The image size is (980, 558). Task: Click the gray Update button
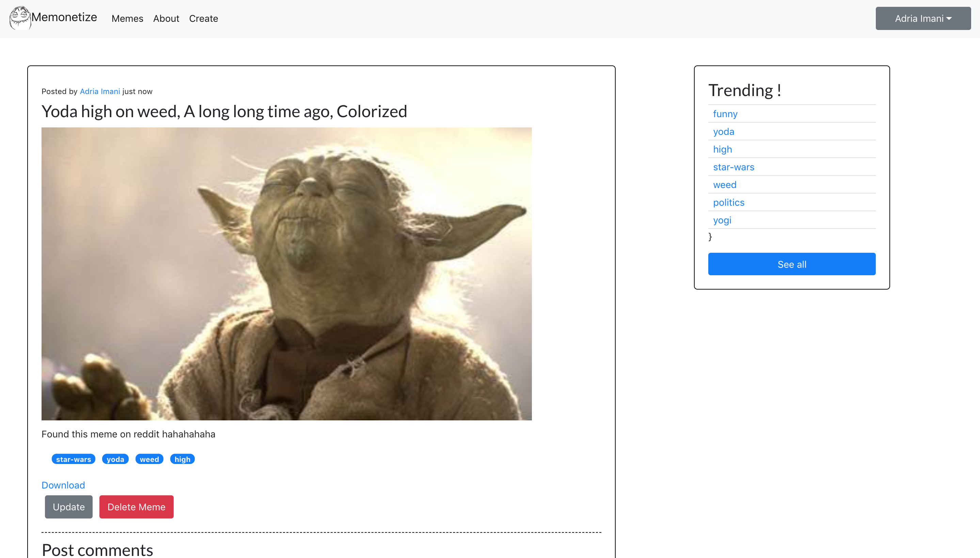tap(68, 507)
